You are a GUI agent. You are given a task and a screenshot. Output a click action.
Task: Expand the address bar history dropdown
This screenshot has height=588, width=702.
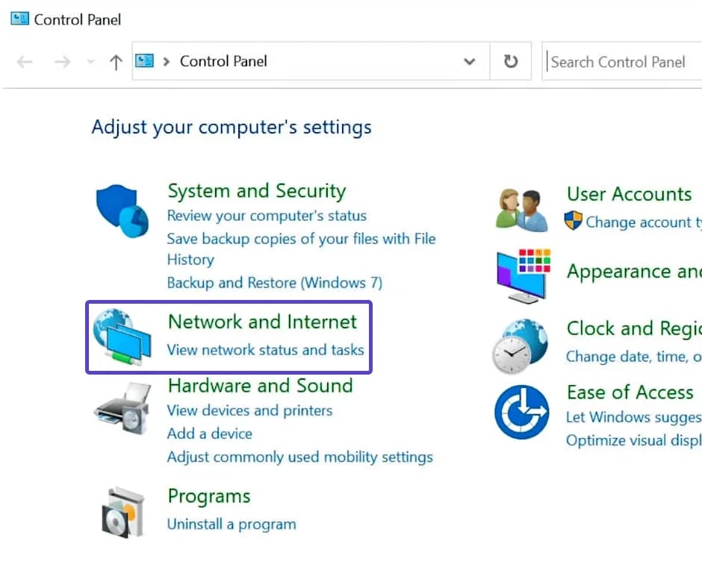[x=470, y=62]
